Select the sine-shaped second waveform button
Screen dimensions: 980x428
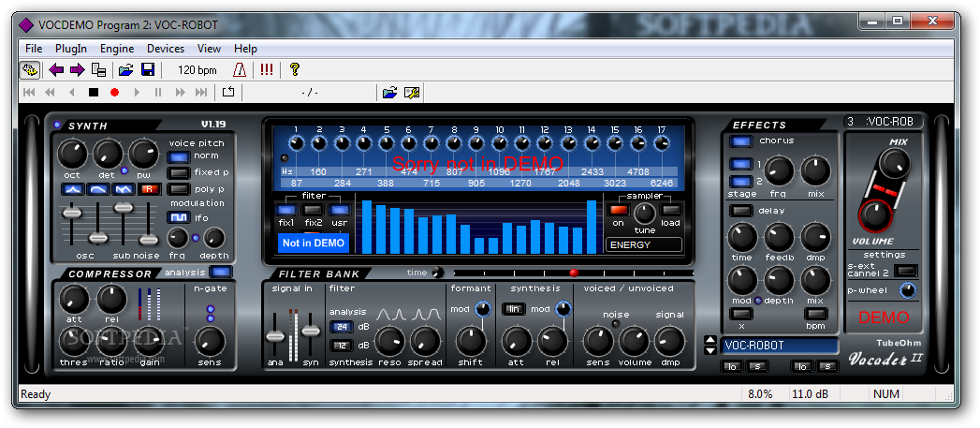pos(99,189)
